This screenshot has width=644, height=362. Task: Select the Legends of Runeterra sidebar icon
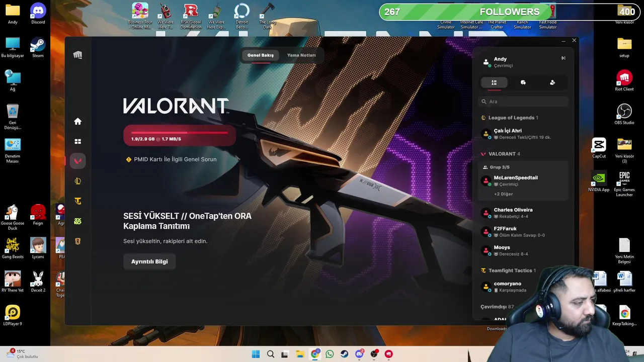pyautogui.click(x=77, y=241)
